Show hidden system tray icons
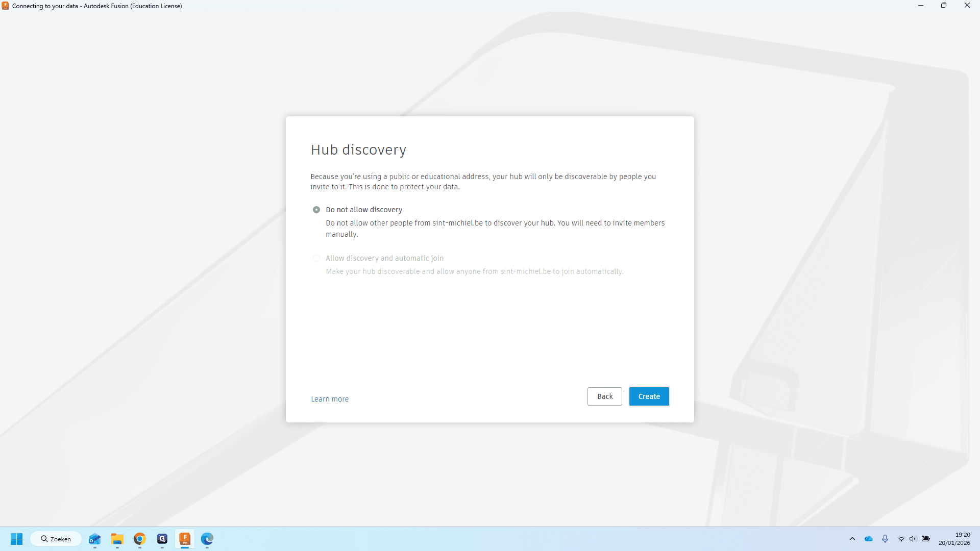Image resolution: width=980 pixels, height=551 pixels. coord(852,539)
